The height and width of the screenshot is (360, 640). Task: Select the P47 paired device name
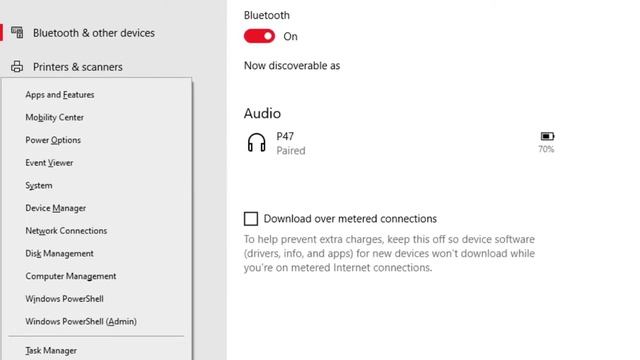285,136
